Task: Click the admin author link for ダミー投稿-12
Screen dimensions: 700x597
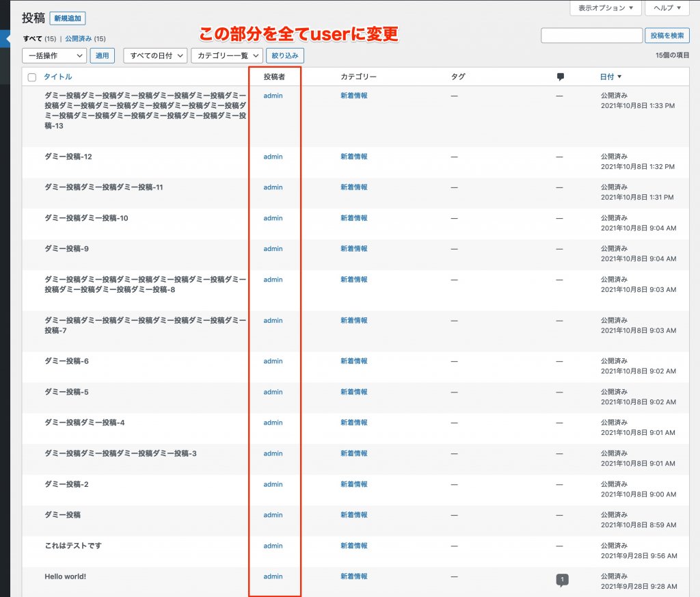Action: [273, 157]
